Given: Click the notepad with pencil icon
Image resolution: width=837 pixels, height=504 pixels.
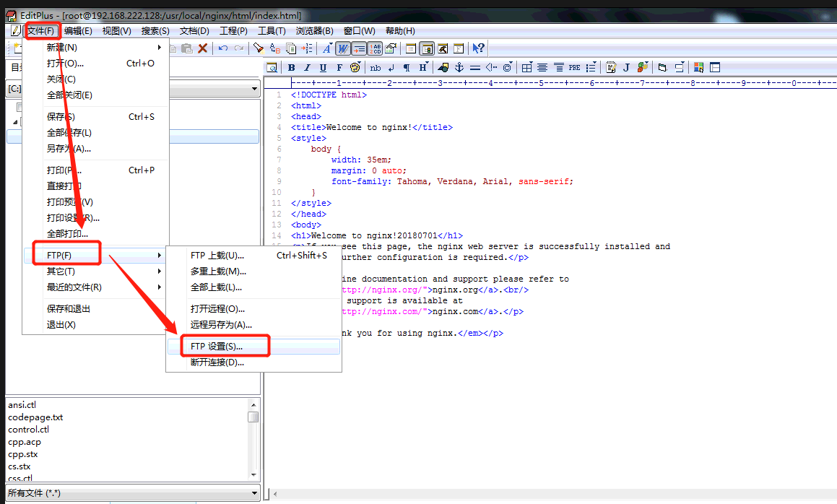Looking at the screenshot, I should coord(611,67).
